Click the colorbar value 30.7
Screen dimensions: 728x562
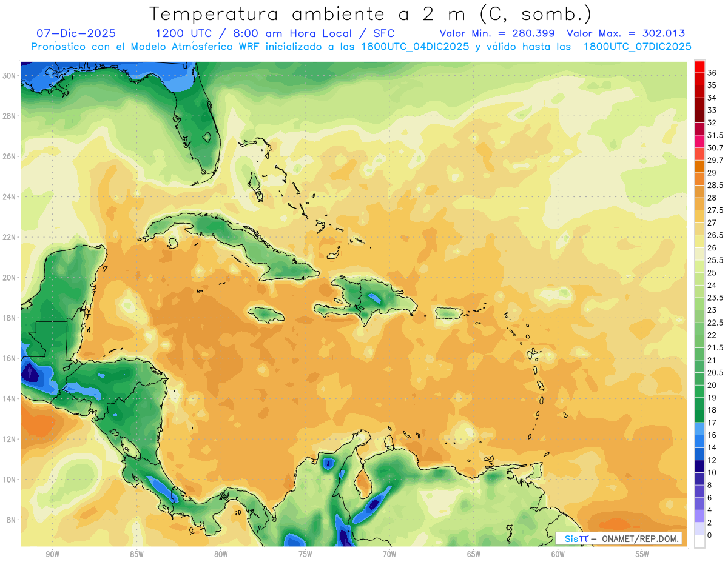coord(715,148)
